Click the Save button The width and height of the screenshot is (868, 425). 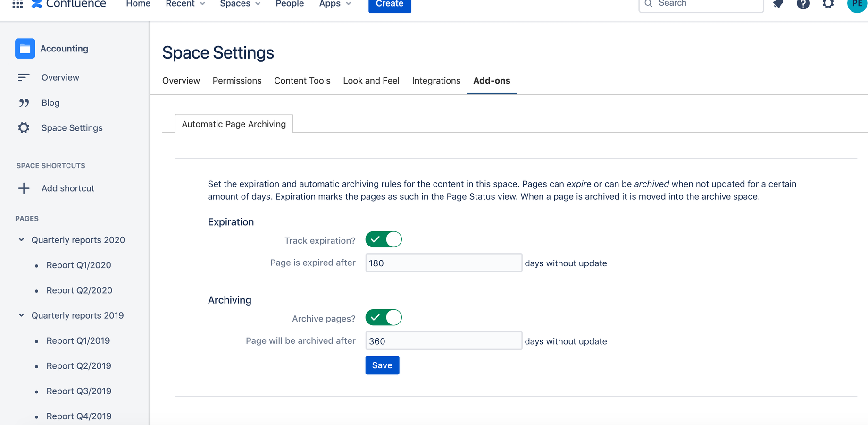coord(382,365)
